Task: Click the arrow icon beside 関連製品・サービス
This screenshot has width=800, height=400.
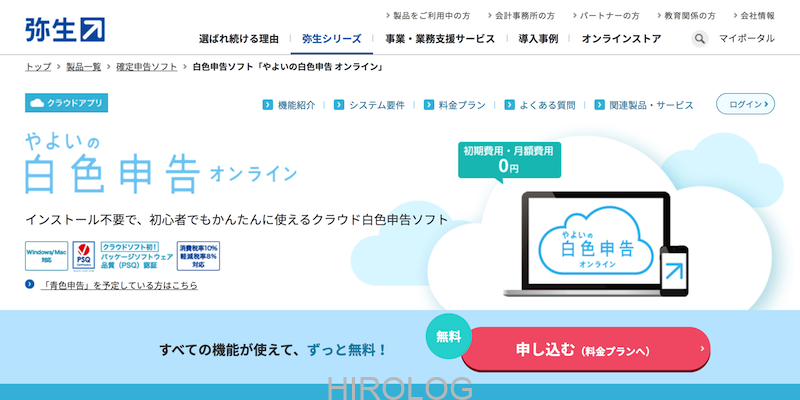Action: [599, 105]
